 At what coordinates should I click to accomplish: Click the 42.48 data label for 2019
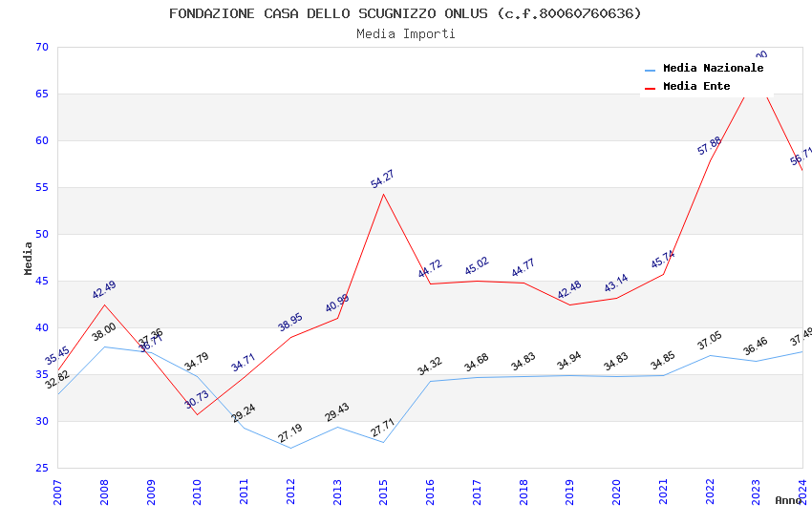pyautogui.click(x=569, y=289)
